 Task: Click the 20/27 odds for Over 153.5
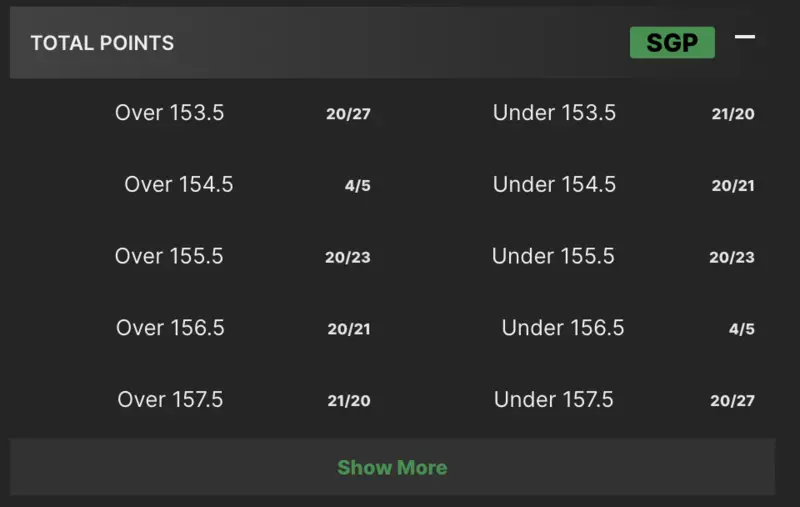(x=348, y=114)
